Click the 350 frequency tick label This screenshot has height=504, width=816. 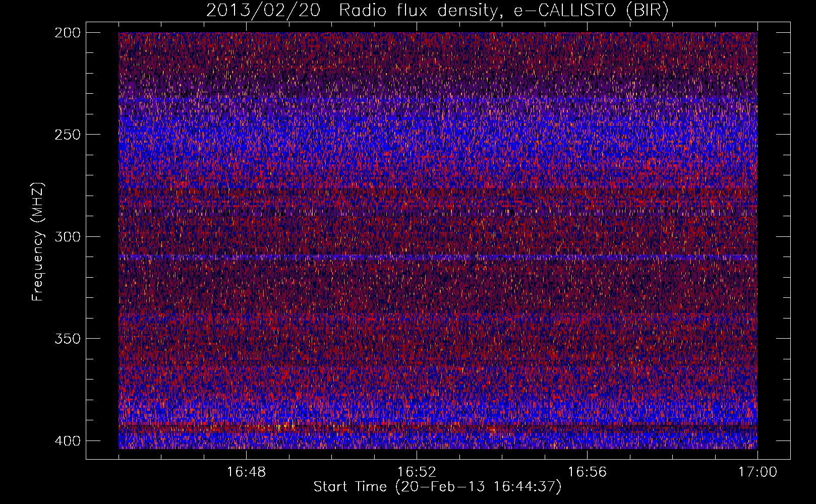pyautogui.click(x=67, y=338)
